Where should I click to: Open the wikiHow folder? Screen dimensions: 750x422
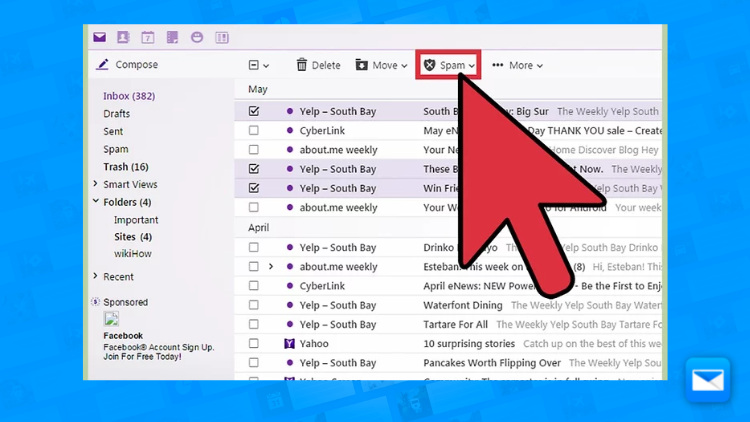coord(132,254)
